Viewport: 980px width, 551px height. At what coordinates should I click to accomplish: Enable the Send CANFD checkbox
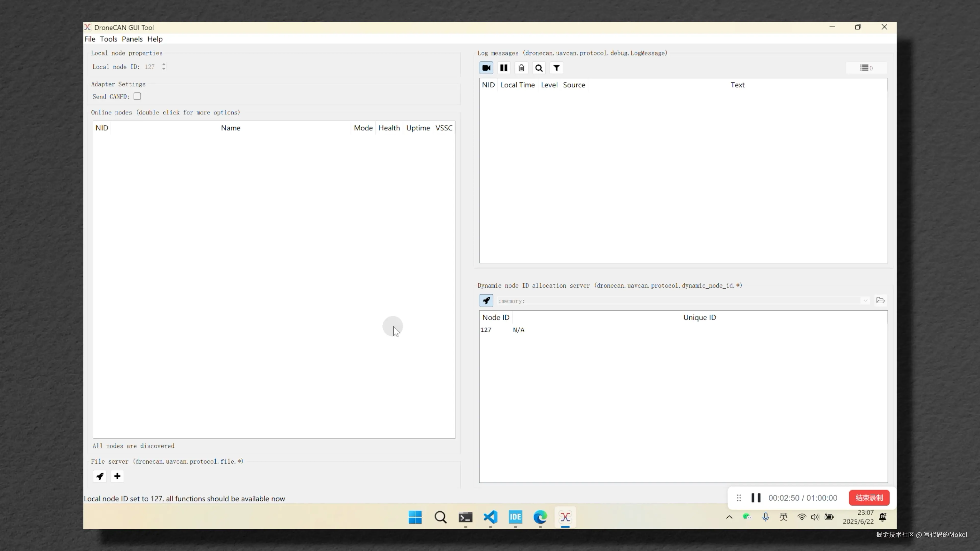(x=137, y=97)
